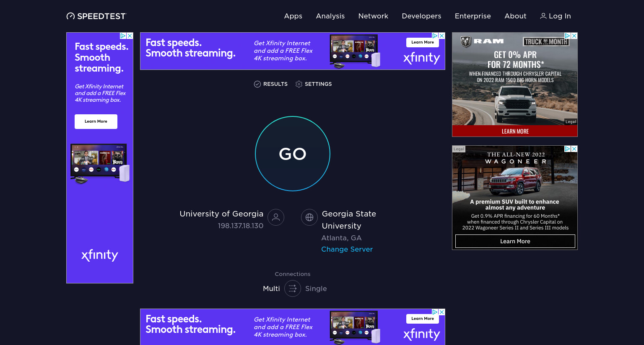
Task: Open the Enterprise menu
Action: pyautogui.click(x=473, y=16)
